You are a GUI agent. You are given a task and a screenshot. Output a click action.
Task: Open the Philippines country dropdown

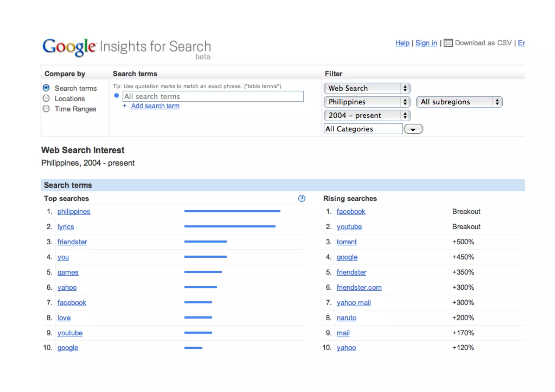point(367,102)
